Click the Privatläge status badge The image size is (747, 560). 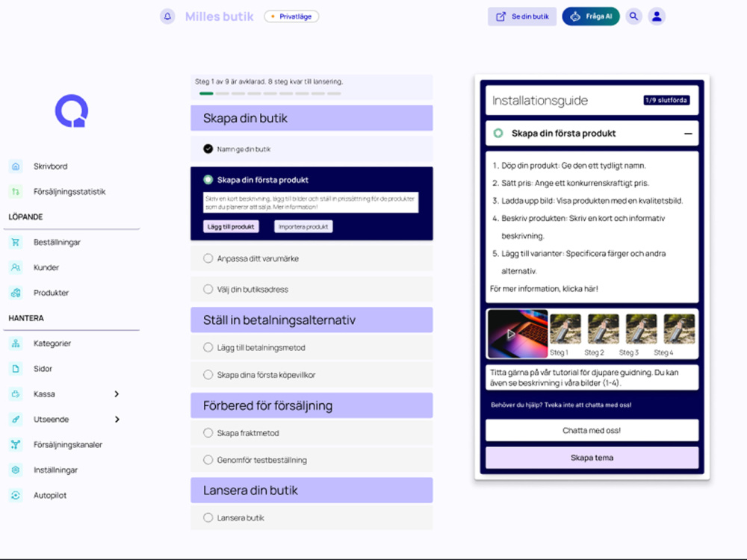pos(291,16)
